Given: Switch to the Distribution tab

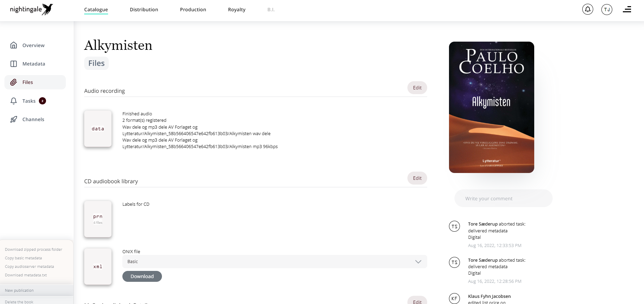Looking at the screenshot, I should (x=144, y=10).
